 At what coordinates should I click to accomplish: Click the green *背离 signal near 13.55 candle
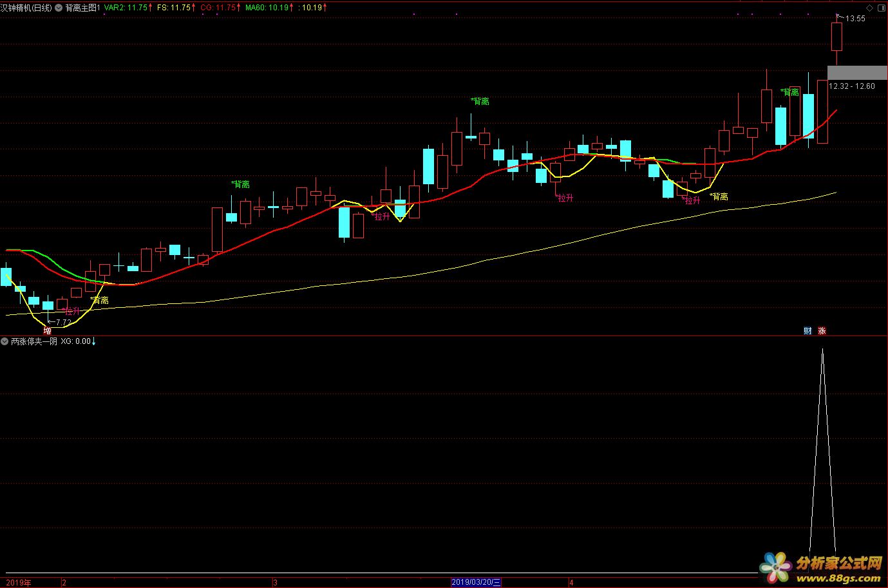(789, 92)
